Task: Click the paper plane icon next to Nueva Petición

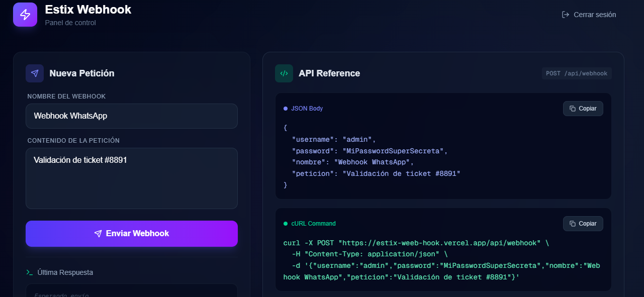Action: (x=34, y=73)
